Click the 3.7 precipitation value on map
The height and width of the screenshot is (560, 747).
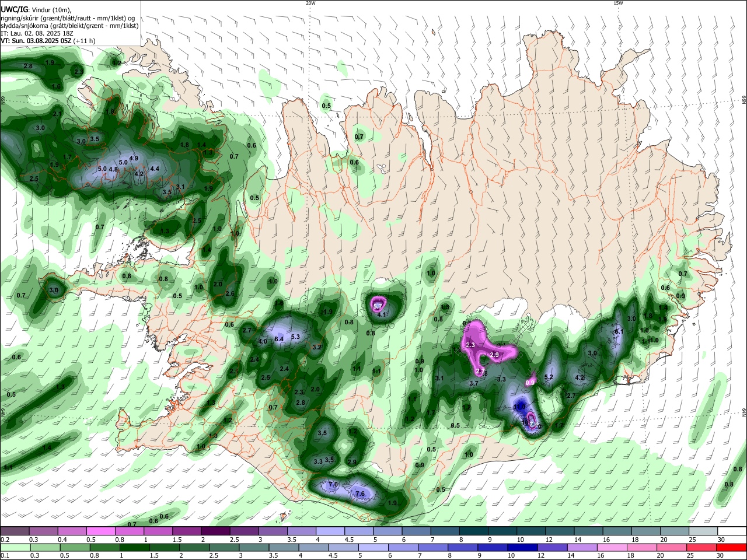click(474, 383)
